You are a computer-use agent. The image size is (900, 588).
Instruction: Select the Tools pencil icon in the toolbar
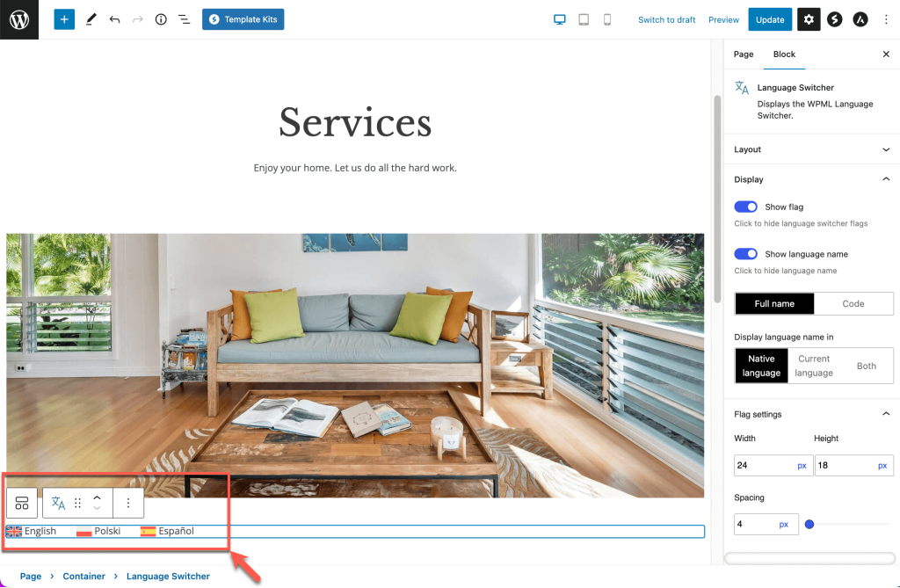[91, 18]
